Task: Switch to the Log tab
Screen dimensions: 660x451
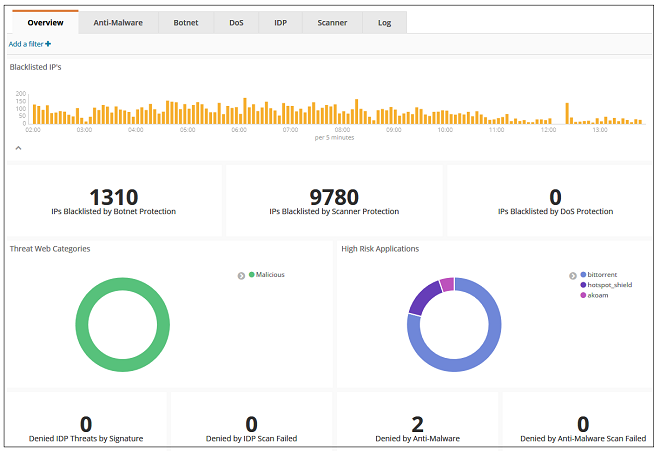Action: [385, 22]
